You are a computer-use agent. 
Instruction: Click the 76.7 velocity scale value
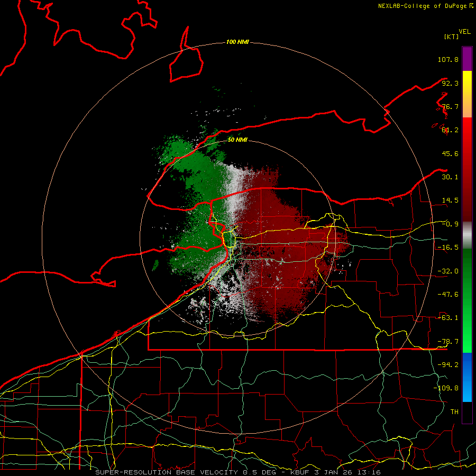(x=450, y=106)
